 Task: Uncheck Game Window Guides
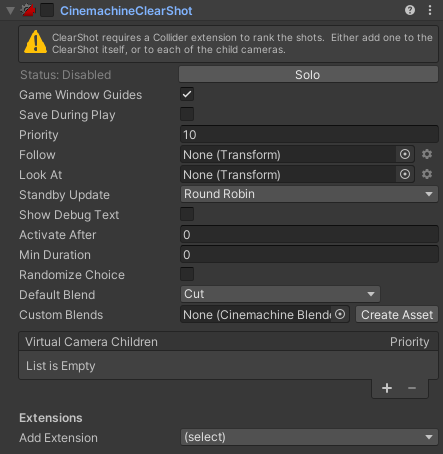[187, 94]
